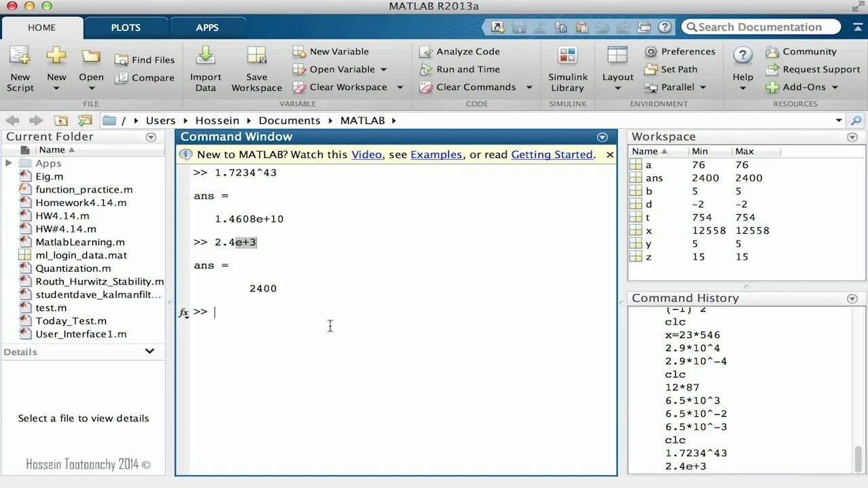The image size is (868, 488).
Task: Click the command prompt input line
Action: pos(404,312)
